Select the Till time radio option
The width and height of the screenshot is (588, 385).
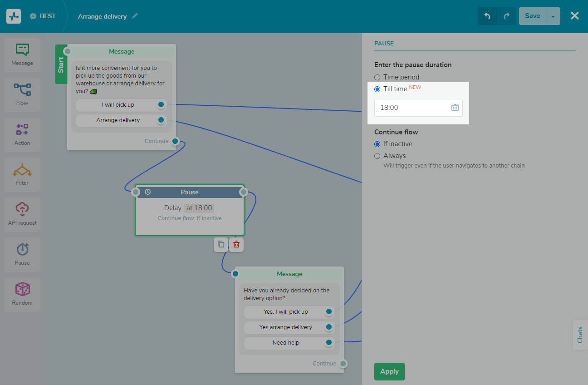pos(377,89)
